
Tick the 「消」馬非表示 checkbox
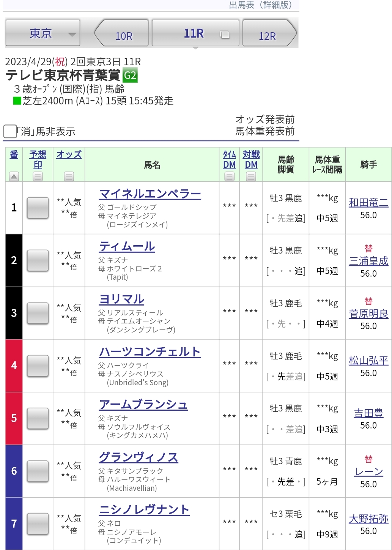coord(10,131)
